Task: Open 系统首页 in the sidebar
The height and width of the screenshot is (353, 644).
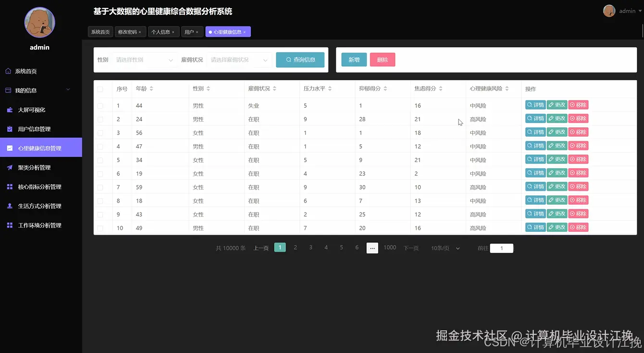Action: point(41,71)
